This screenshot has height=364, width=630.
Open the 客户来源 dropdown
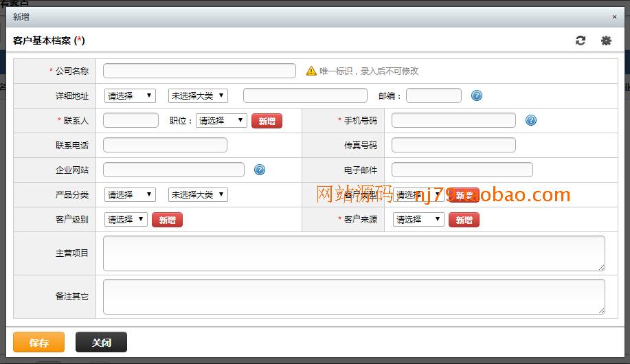[418, 219]
